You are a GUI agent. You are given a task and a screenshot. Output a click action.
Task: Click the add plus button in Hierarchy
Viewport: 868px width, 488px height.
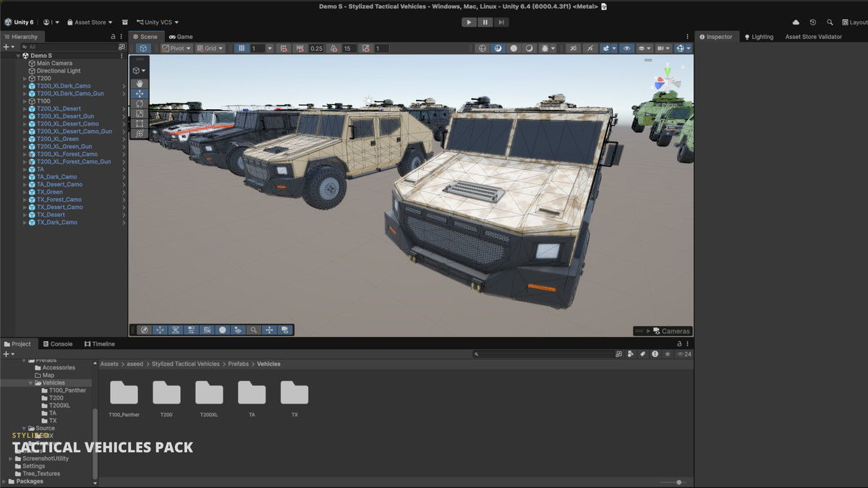(x=6, y=47)
